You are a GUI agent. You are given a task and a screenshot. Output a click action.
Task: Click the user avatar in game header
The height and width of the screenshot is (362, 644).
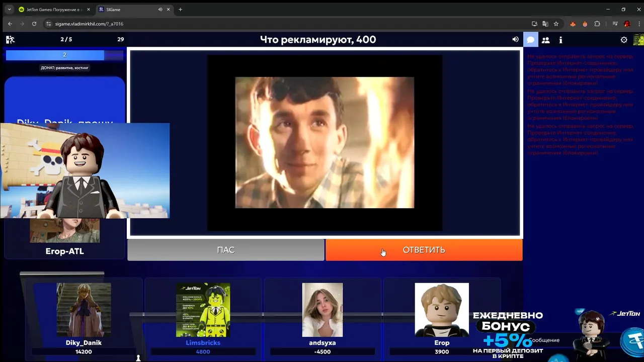tap(638, 40)
